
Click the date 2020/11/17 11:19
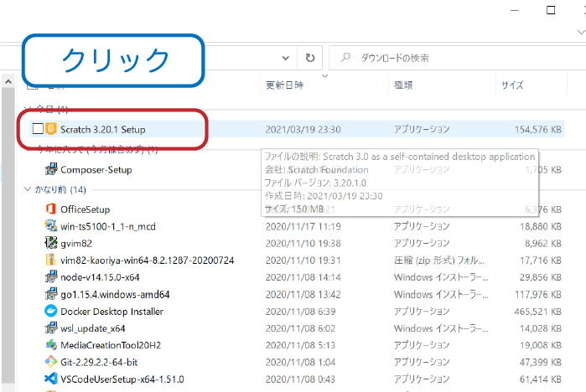[303, 227]
